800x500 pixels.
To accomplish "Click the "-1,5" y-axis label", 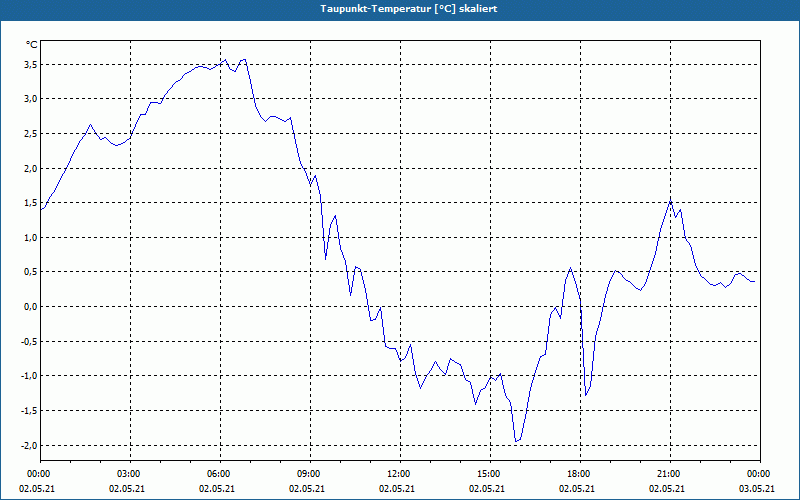I will [29, 411].
